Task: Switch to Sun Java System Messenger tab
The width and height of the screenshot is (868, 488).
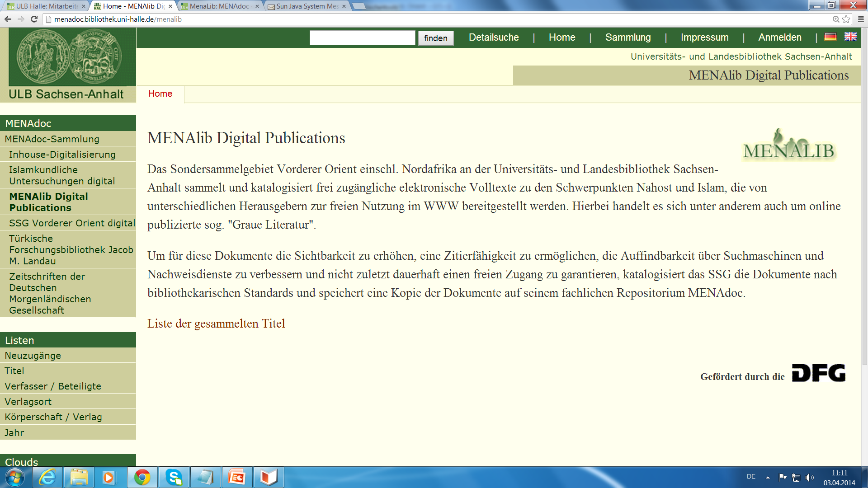Action: [307, 6]
